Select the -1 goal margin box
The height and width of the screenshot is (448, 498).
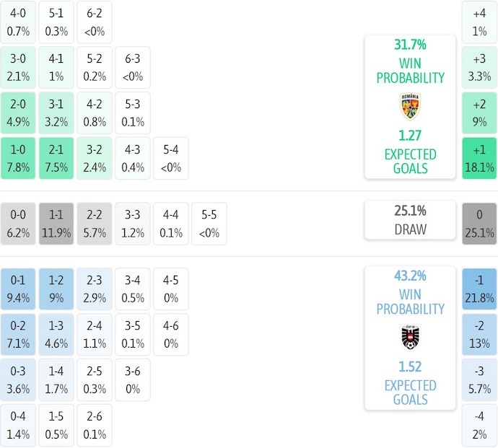[479, 289]
